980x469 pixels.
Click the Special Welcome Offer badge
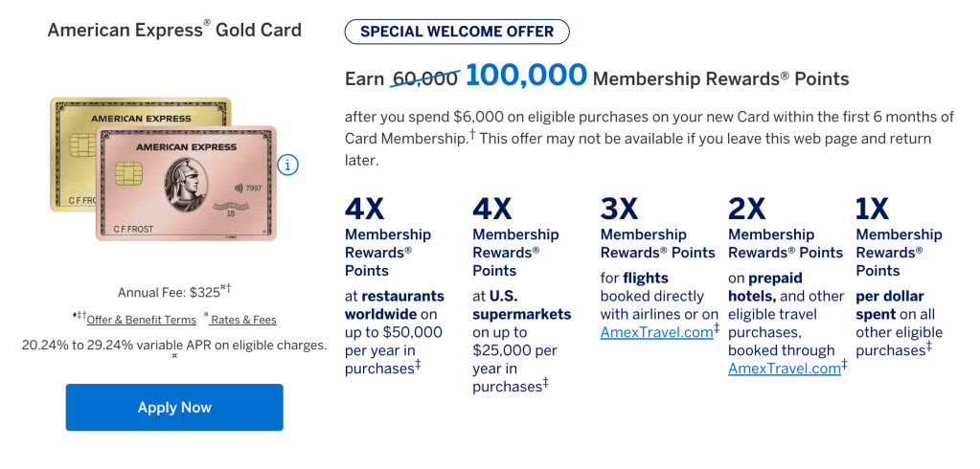click(x=457, y=32)
